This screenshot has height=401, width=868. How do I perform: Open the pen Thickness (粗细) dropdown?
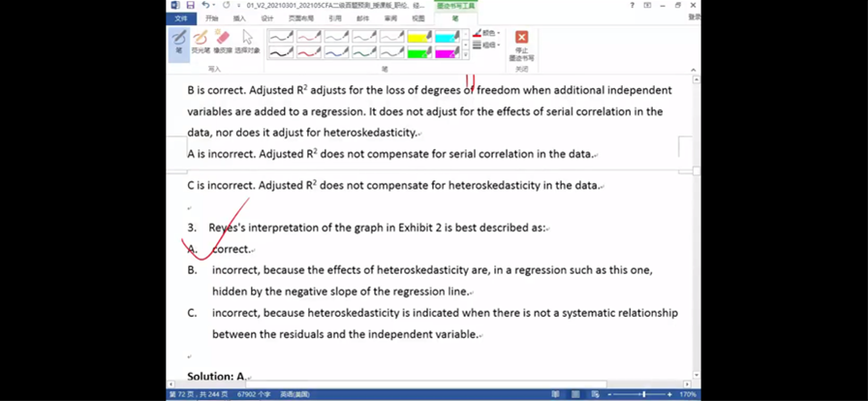coord(487,45)
